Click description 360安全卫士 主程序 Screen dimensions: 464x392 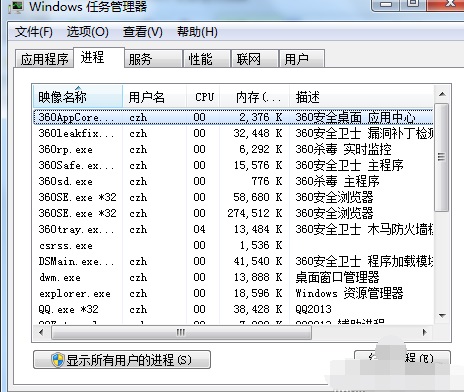coord(349,165)
